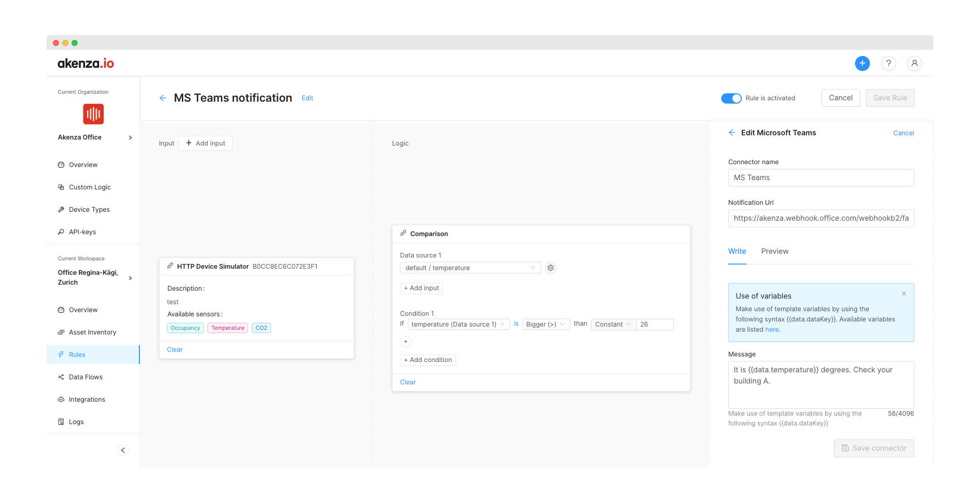Click the organization Overview gauge icon
Viewport: 980px width, 502px height.
click(61, 165)
